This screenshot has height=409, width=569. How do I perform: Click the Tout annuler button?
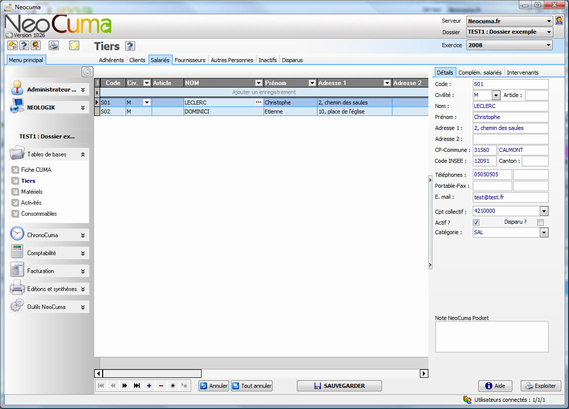(x=252, y=385)
